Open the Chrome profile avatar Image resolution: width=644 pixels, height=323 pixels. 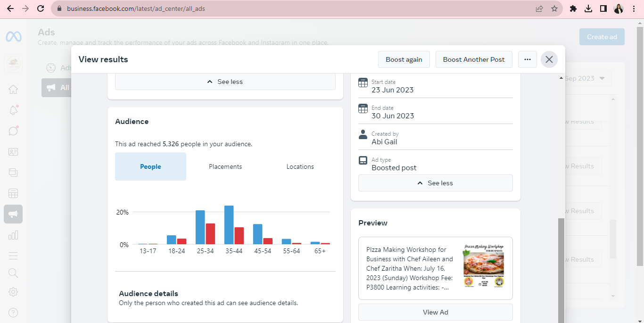(619, 8)
